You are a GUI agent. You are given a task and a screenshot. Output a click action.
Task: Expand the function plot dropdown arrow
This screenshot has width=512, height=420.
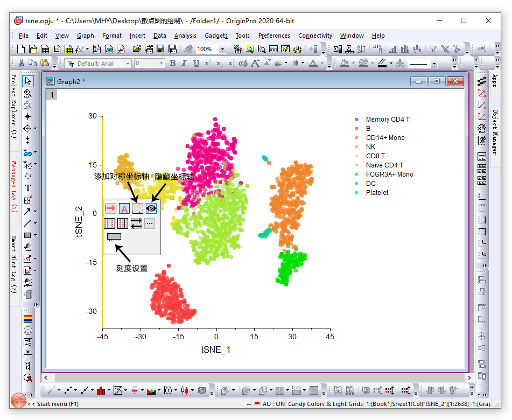[88, 49]
